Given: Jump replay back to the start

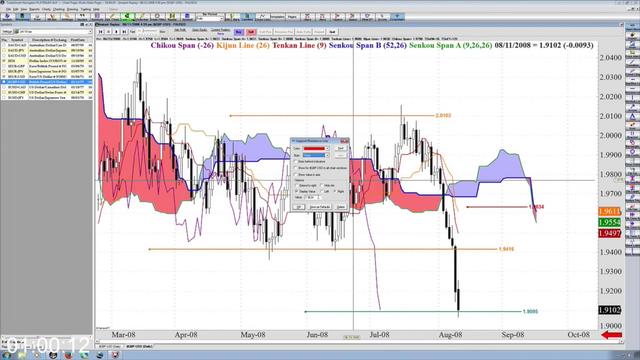Looking at the screenshot, I should click(100, 31).
